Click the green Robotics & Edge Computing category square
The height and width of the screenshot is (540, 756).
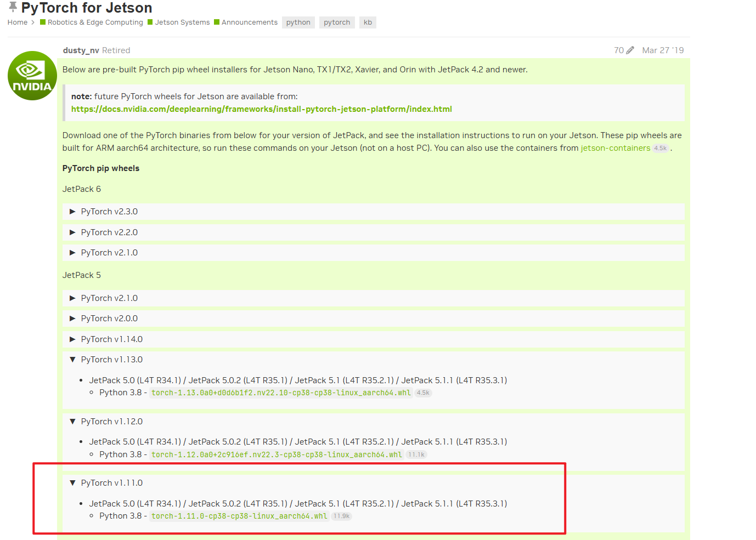43,22
